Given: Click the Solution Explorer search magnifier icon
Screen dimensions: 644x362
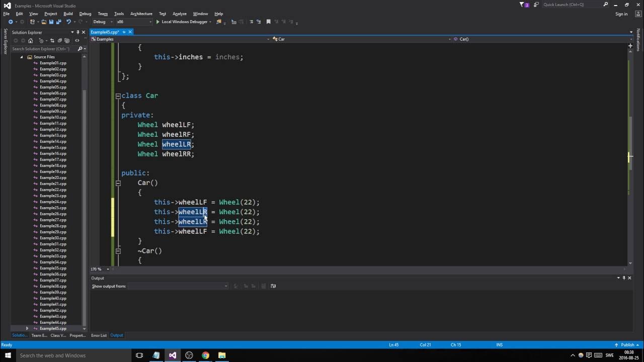Looking at the screenshot, I should (x=80, y=49).
